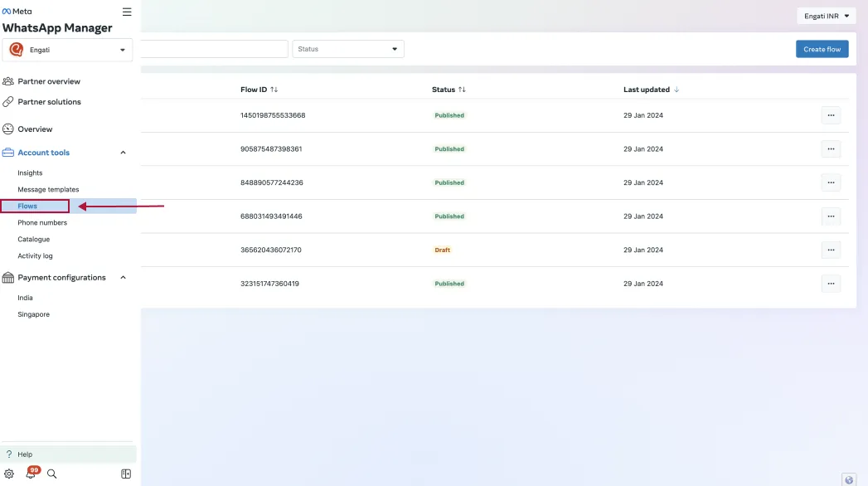Open Message templates

pos(48,189)
